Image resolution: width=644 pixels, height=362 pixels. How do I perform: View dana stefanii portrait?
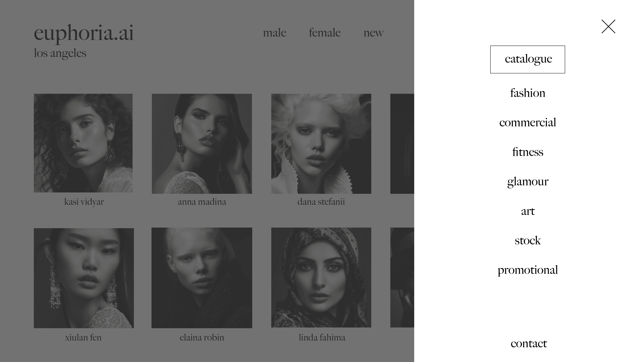[321, 144]
